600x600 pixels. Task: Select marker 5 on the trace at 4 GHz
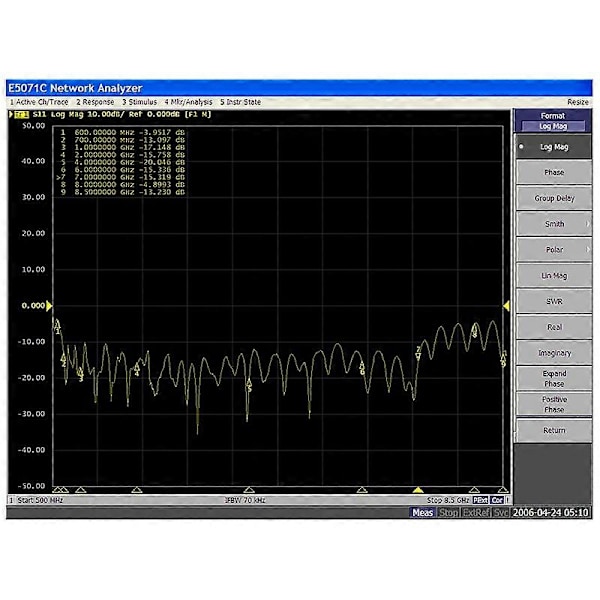pyautogui.click(x=249, y=385)
